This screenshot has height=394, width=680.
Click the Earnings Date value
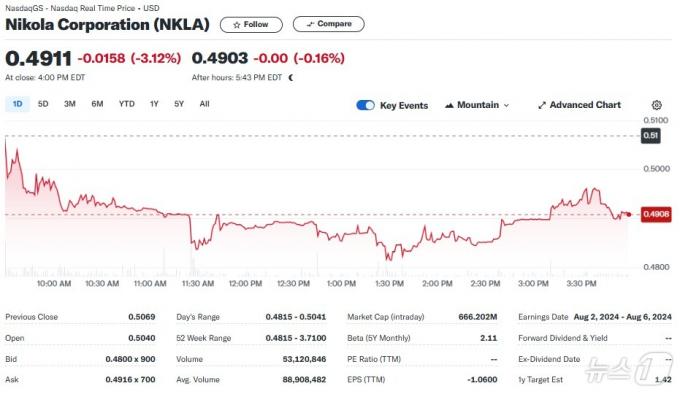[622, 317]
